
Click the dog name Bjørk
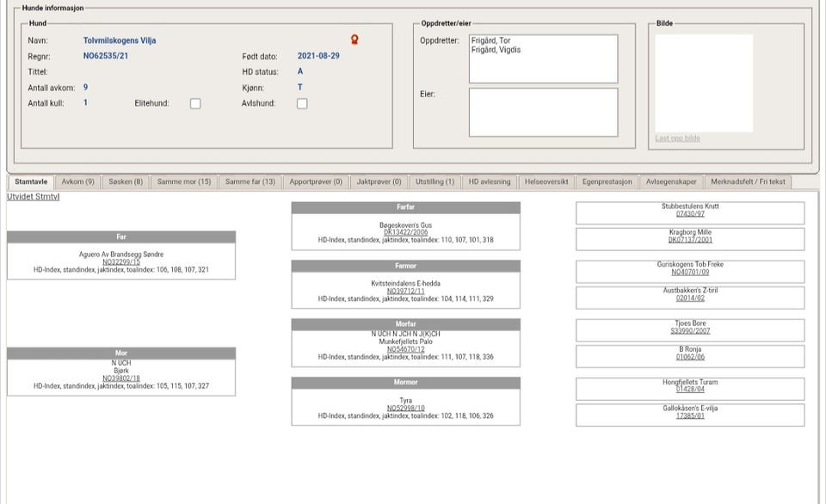pos(121,371)
